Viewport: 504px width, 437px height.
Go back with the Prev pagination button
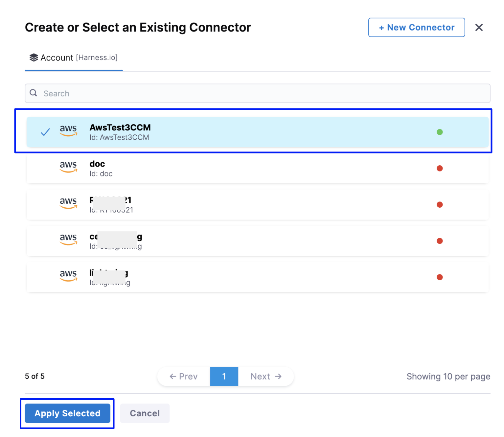pos(184,376)
